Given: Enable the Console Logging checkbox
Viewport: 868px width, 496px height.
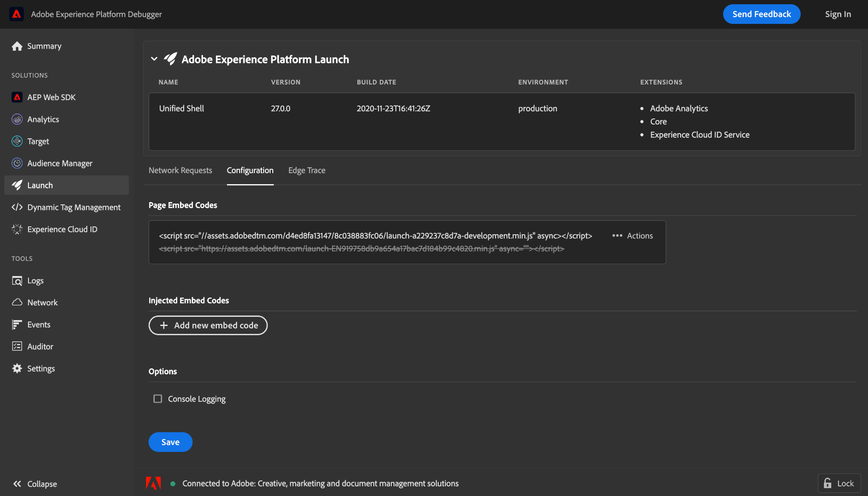Looking at the screenshot, I should [x=158, y=399].
